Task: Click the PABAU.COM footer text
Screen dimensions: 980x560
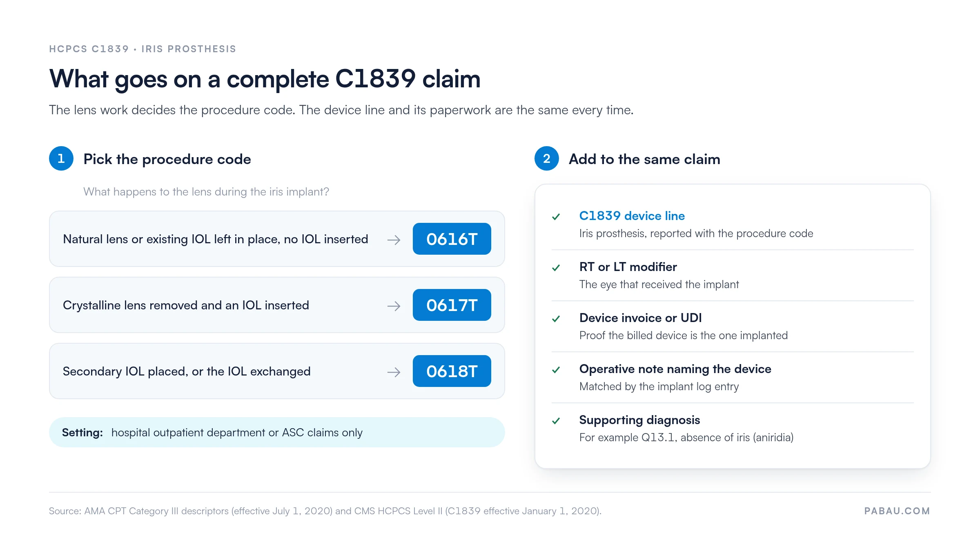Action: tap(897, 511)
